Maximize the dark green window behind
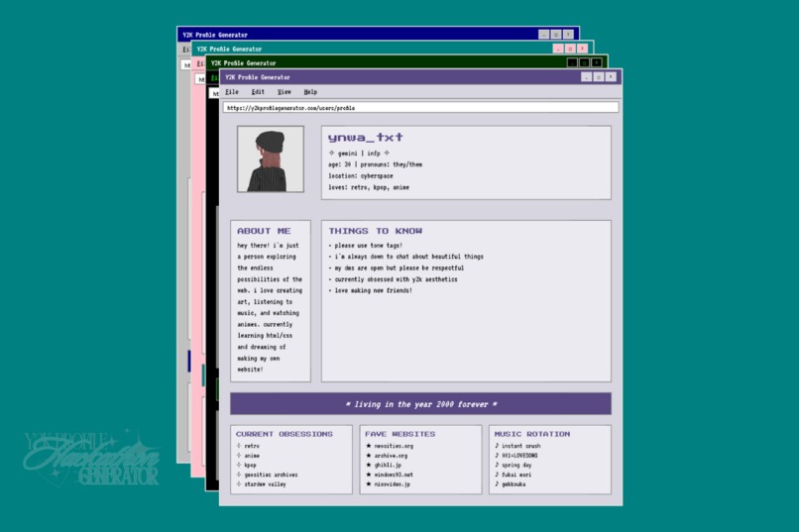 [x=585, y=62]
